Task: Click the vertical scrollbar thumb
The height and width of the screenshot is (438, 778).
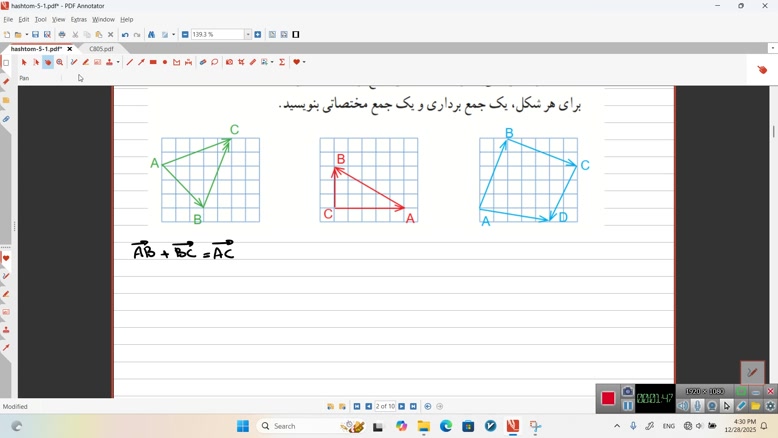Action: click(773, 132)
